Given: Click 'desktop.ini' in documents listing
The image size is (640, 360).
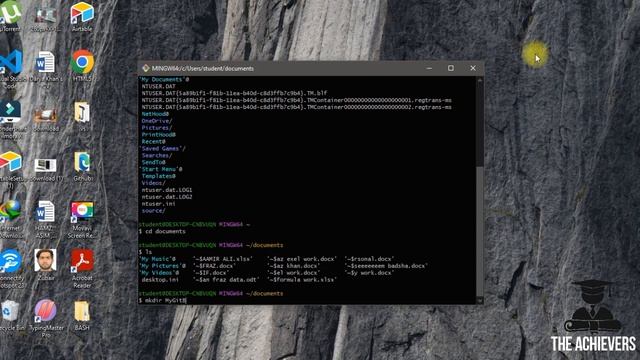Looking at the screenshot, I should (x=160, y=280).
